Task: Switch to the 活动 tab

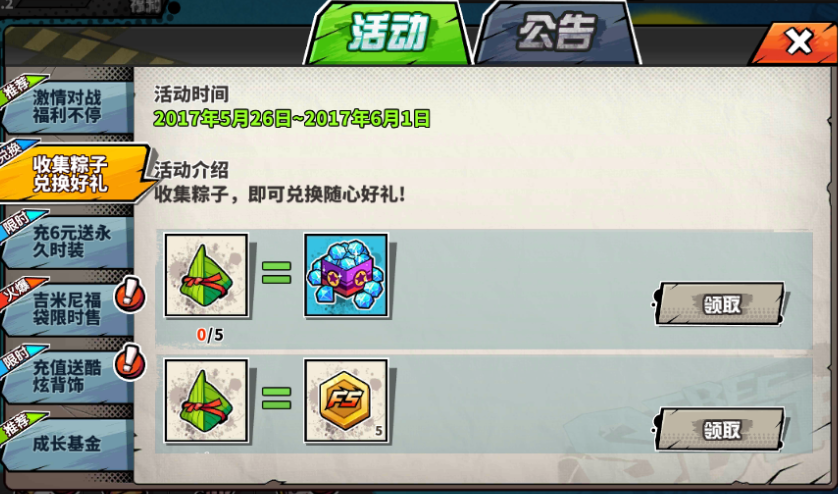Action: (387, 33)
